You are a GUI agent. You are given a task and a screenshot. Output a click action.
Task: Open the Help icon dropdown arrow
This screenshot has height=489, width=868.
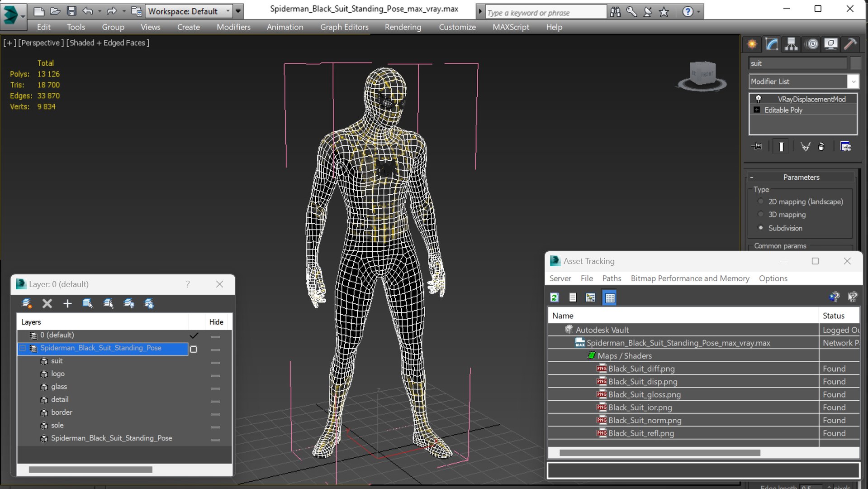coord(699,12)
